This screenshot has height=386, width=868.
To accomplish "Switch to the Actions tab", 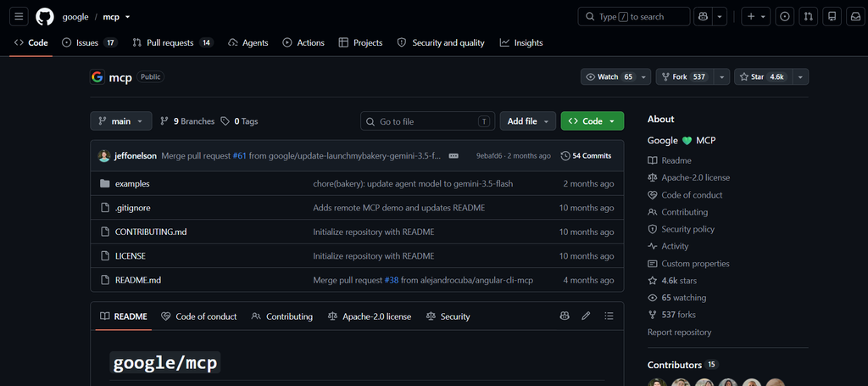I will point(303,42).
